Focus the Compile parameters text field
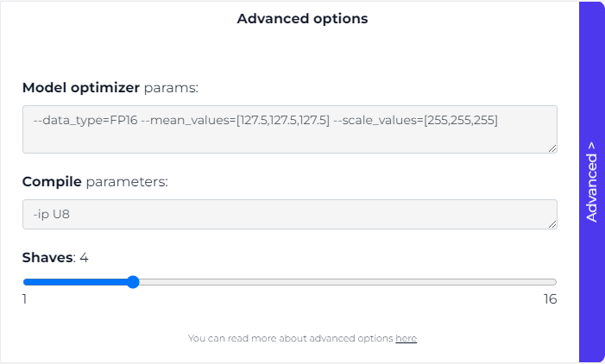The width and height of the screenshot is (605, 364). click(x=289, y=214)
